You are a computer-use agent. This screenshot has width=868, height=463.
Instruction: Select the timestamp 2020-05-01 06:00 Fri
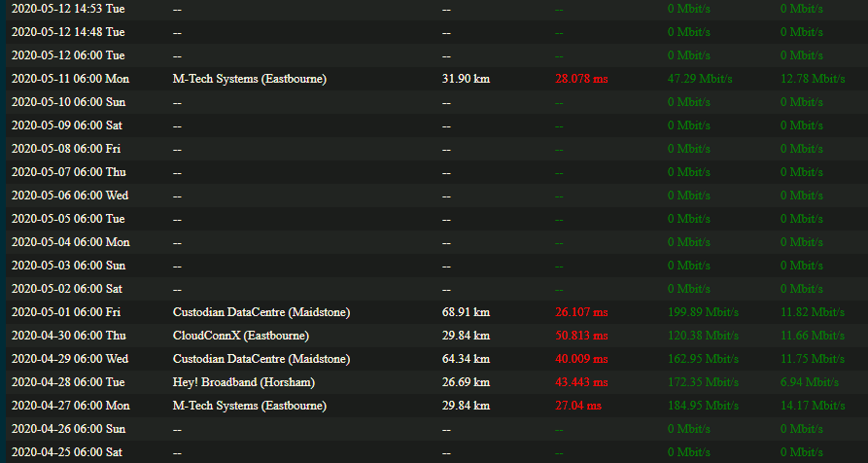point(66,312)
